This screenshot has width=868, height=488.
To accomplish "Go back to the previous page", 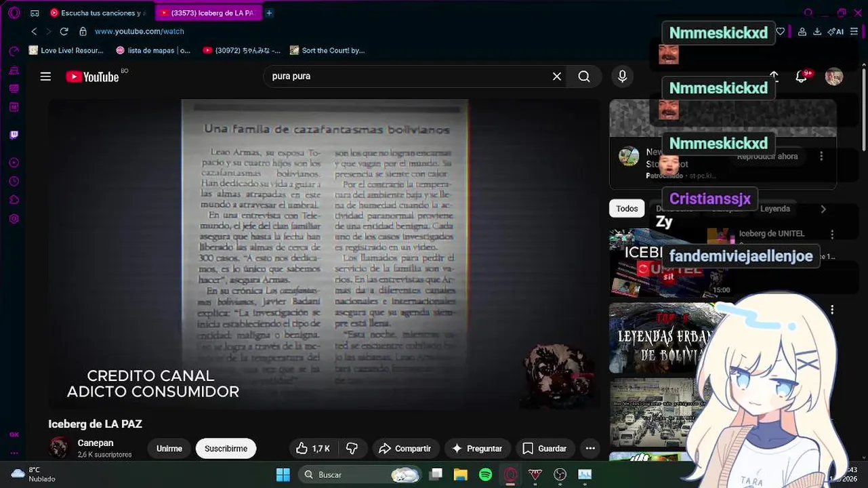I will (34, 31).
